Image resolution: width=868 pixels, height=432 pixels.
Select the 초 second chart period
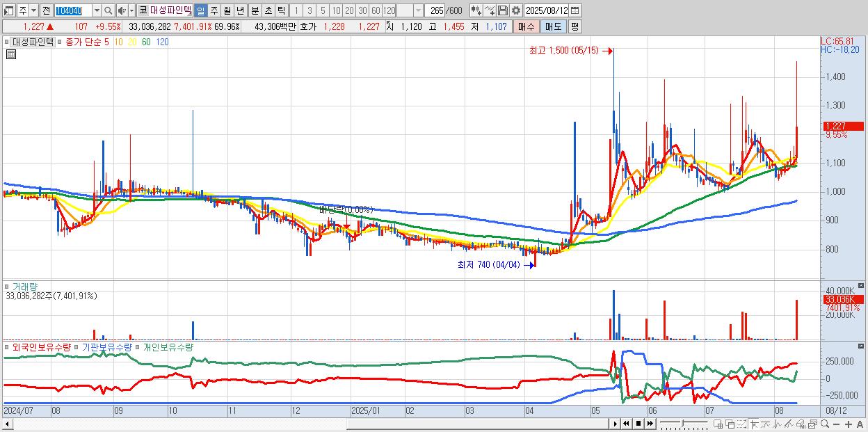[268, 10]
